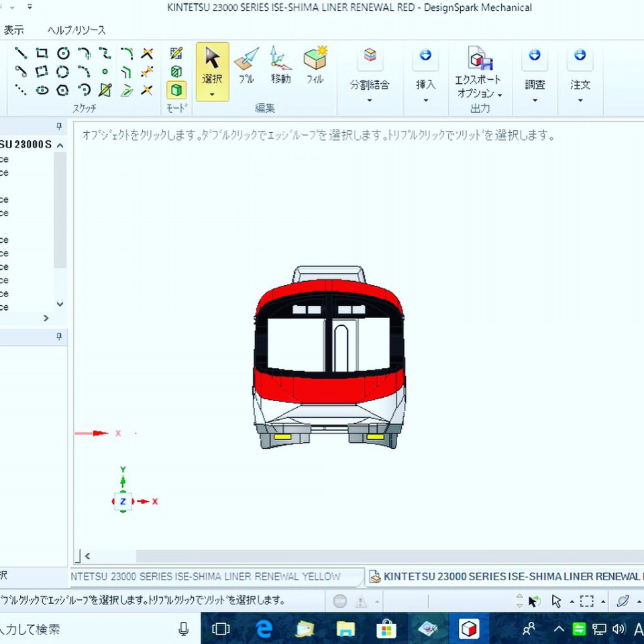
Task: Open Microsoft Store from the taskbar
Action: 386,629
